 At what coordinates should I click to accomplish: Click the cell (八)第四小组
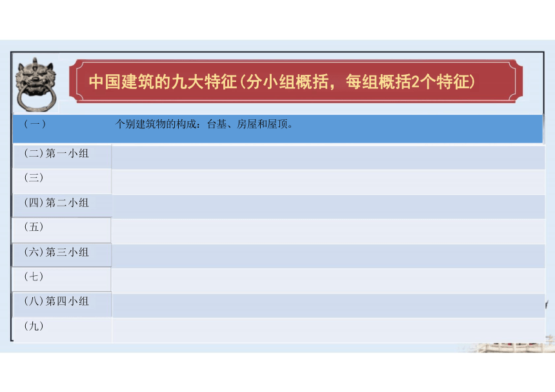62,304
